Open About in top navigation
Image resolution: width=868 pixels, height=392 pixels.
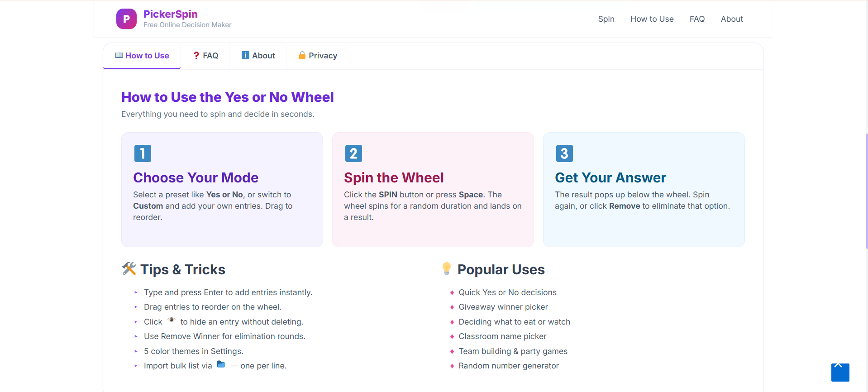pyautogui.click(x=732, y=19)
